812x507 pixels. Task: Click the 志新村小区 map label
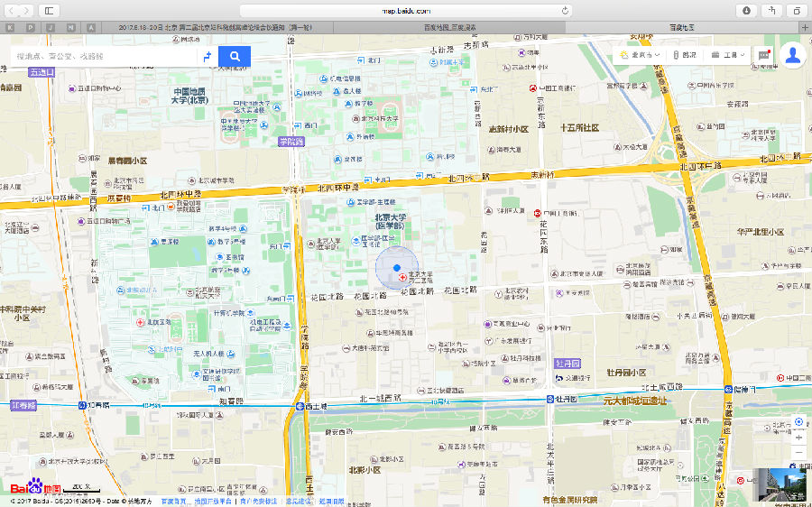coord(509,129)
